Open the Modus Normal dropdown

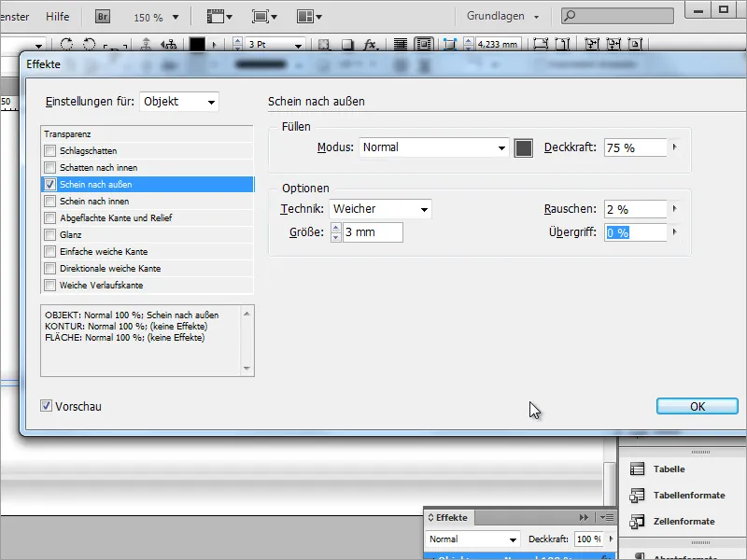[434, 147]
